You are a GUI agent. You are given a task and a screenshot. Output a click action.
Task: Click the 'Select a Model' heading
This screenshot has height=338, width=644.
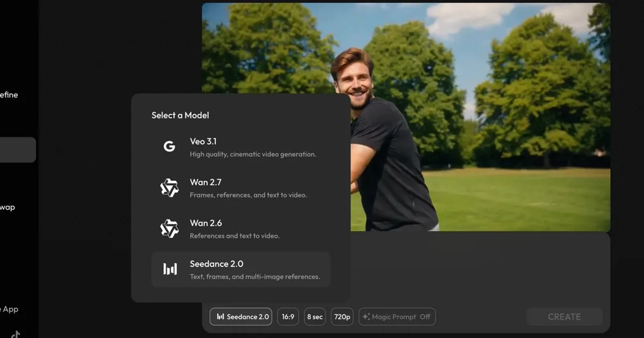point(180,115)
